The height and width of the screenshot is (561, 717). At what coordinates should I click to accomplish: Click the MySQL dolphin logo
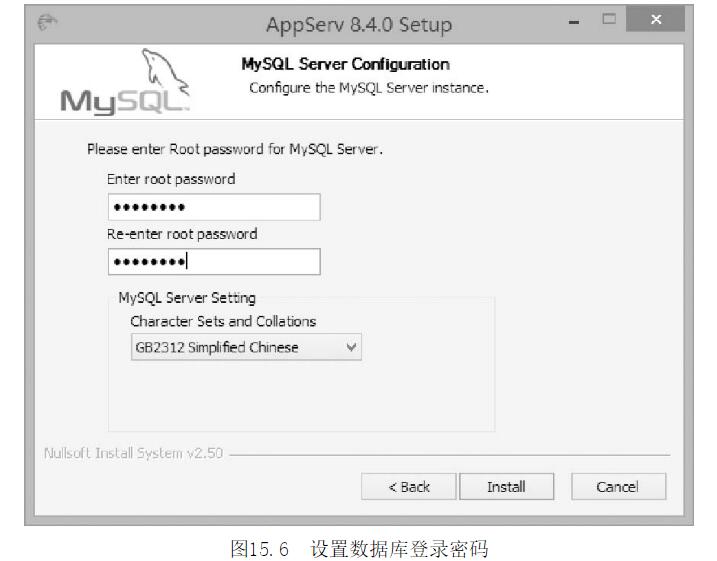(x=125, y=82)
